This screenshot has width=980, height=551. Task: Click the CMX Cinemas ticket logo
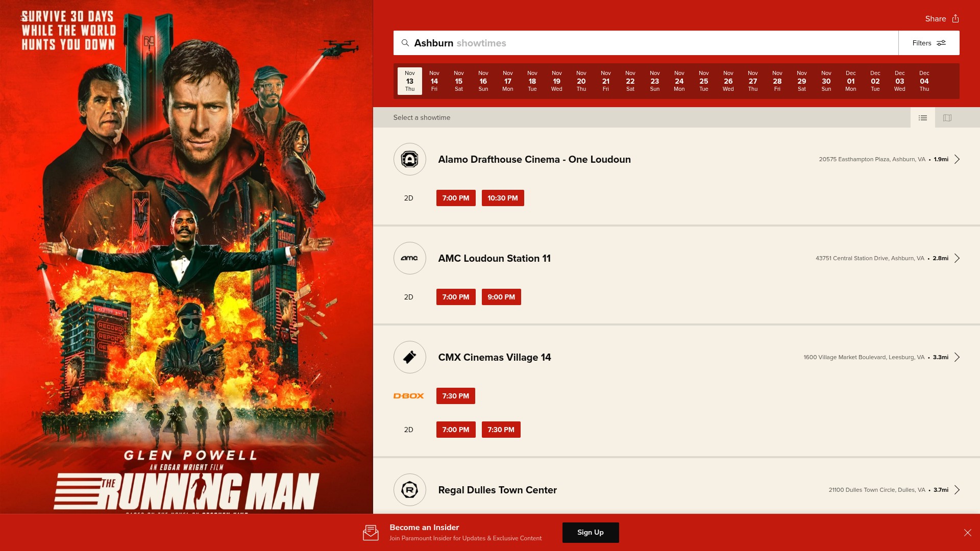pos(409,357)
